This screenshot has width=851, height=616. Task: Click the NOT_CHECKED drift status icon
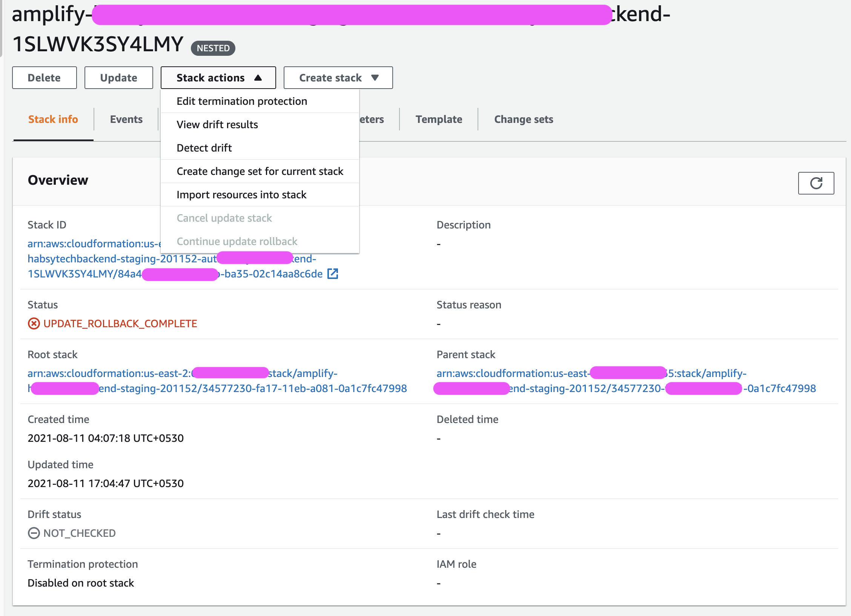(34, 533)
